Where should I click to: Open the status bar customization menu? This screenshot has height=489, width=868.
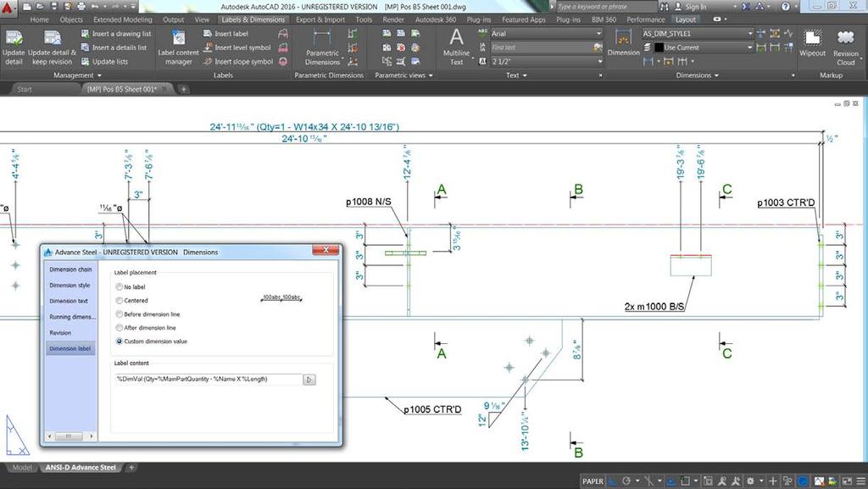[860, 481]
